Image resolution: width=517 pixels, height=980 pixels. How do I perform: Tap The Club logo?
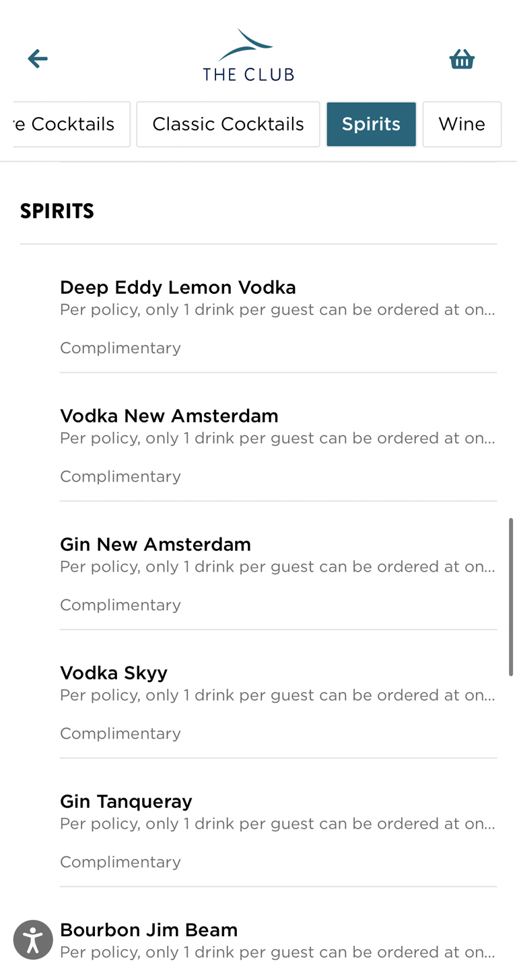(248, 56)
